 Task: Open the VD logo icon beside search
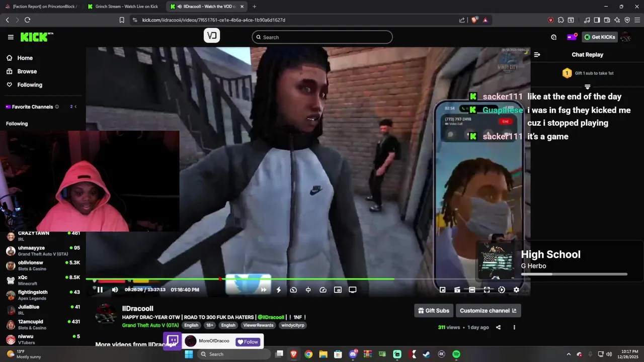coord(212,36)
